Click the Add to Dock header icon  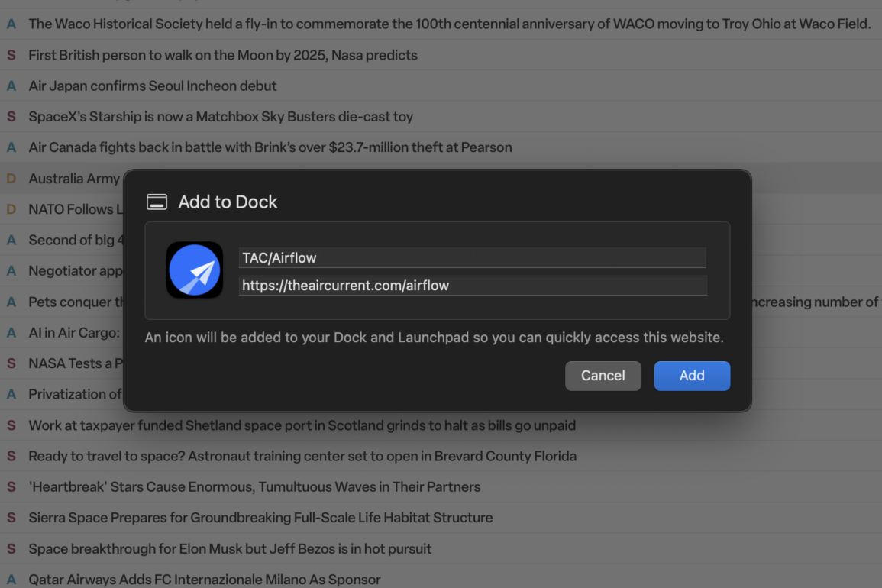157,202
